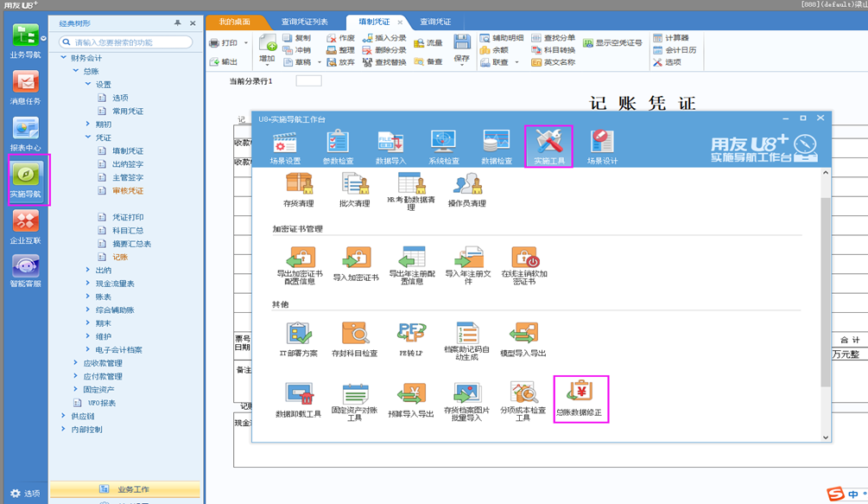Expand the 期初 tree node

click(x=88, y=124)
